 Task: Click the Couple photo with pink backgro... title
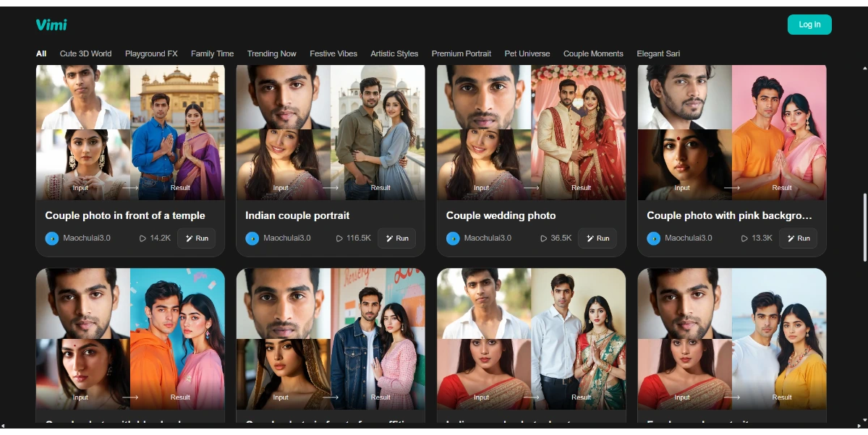click(729, 215)
